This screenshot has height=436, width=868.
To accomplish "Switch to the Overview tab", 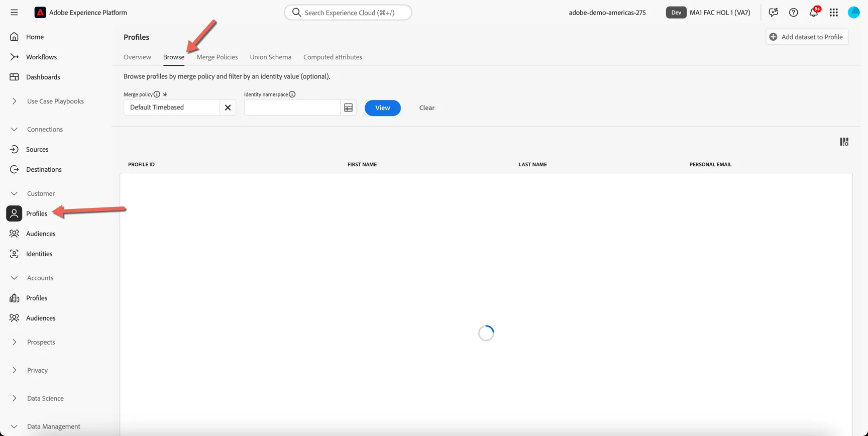I will 137,57.
